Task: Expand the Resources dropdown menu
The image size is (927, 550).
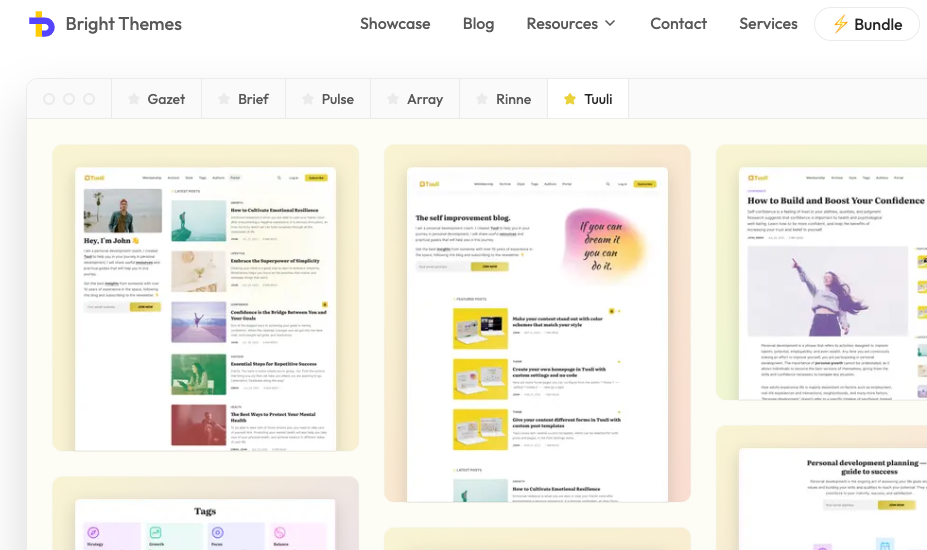Action: click(x=571, y=24)
